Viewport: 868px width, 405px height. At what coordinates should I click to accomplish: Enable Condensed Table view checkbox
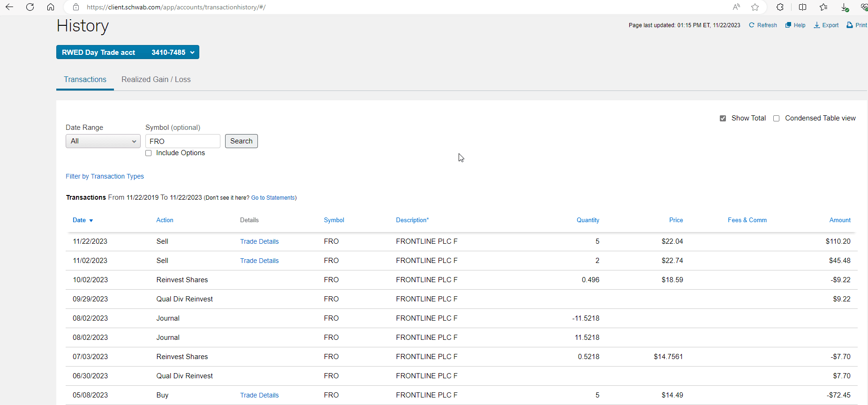pos(777,119)
